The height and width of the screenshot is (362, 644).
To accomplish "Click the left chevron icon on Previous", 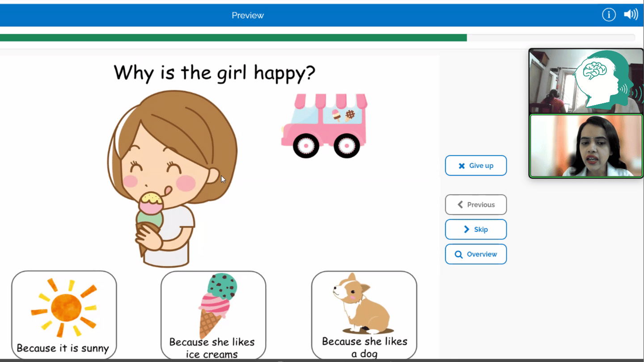I will (x=460, y=205).
